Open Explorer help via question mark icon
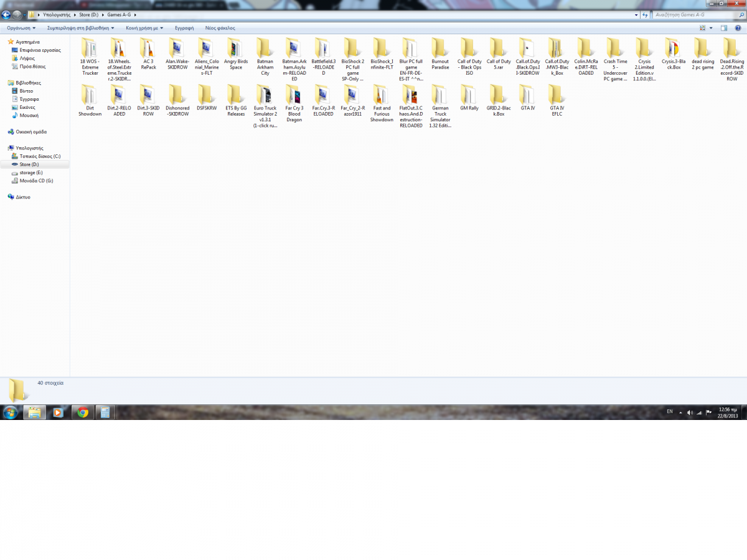747x560 pixels. tap(738, 28)
